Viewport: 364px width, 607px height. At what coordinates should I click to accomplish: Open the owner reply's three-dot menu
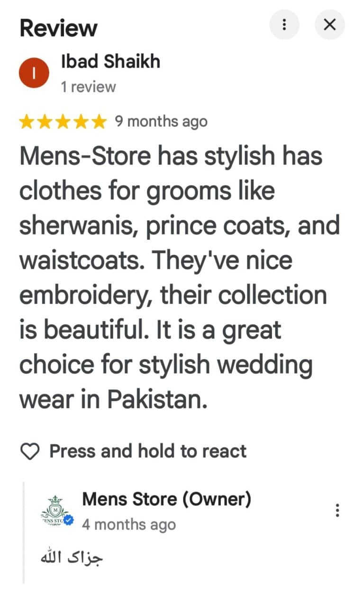(x=337, y=511)
